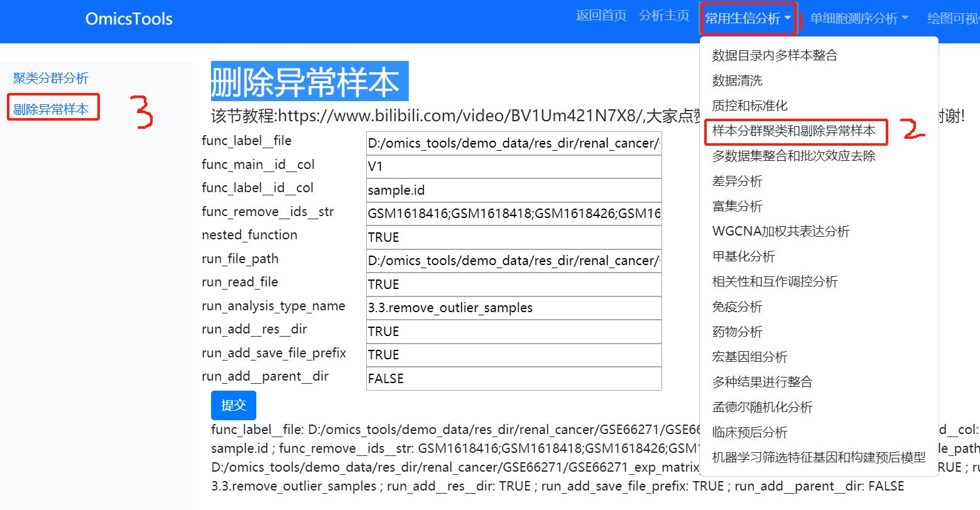
Task: Go to 返回首页 in navbar
Action: [x=601, y=16]
